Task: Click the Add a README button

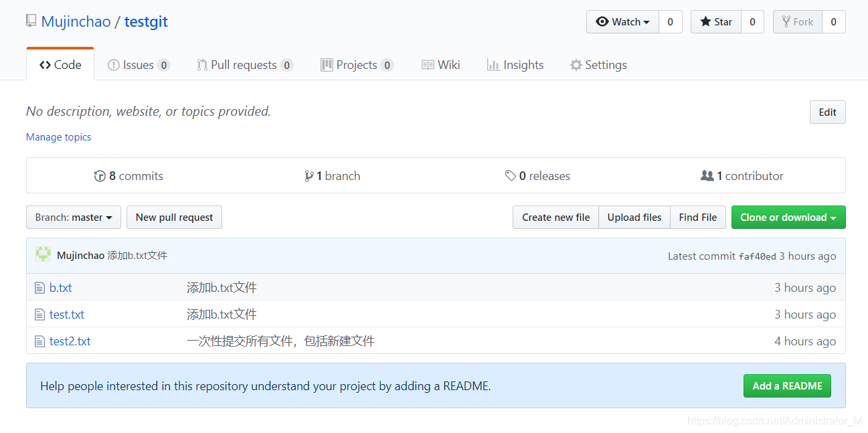Action: 787,385
